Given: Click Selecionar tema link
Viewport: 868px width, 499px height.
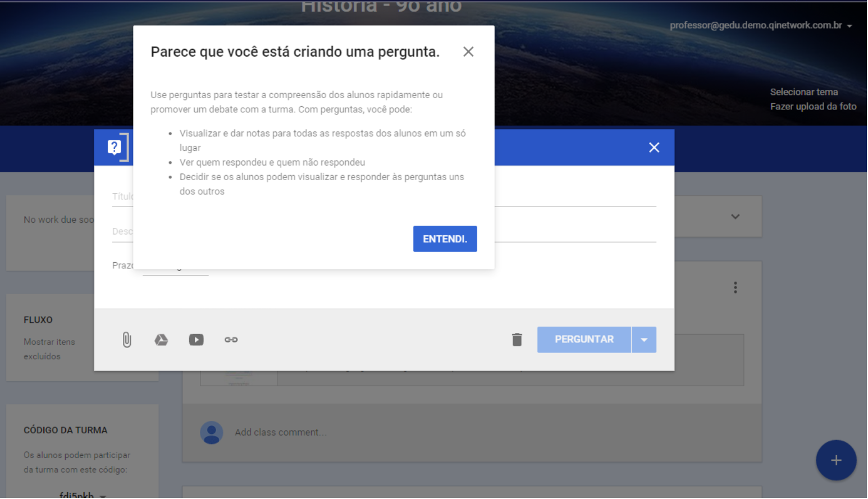Looking at the screenshot, I should pyautogui.click(x=803, y=92).
